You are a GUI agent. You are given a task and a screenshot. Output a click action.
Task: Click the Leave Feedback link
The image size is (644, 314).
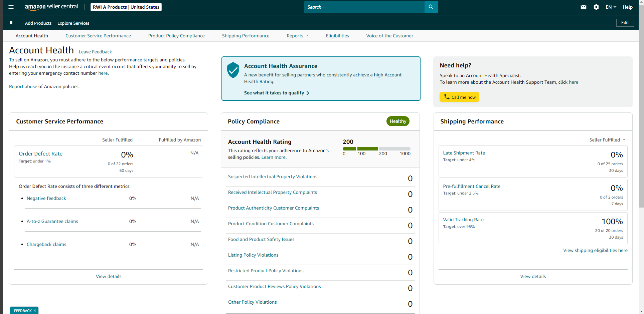coord(95,52)
